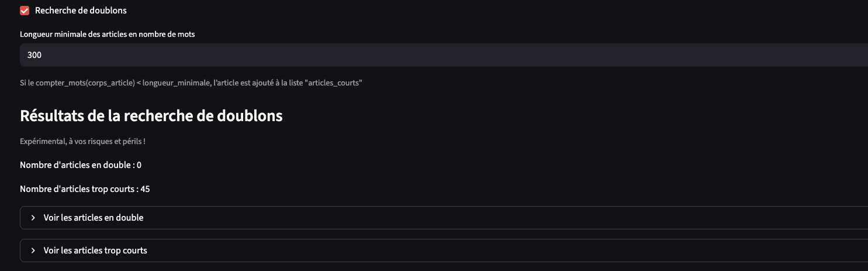This screenshot has width=868, height=271.
Task: Click the chevron icon beside "Voir les articles en double"
Action: click(x=33, y=218)
